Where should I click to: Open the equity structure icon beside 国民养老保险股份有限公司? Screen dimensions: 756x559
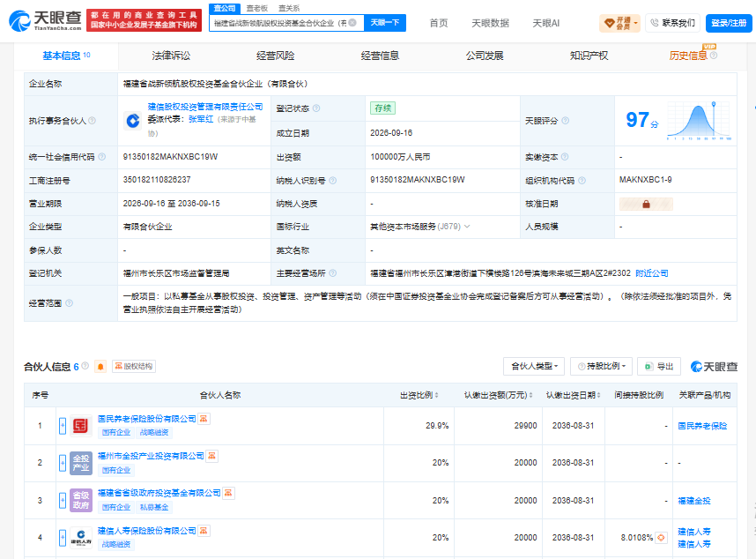(x=204, y=419)
